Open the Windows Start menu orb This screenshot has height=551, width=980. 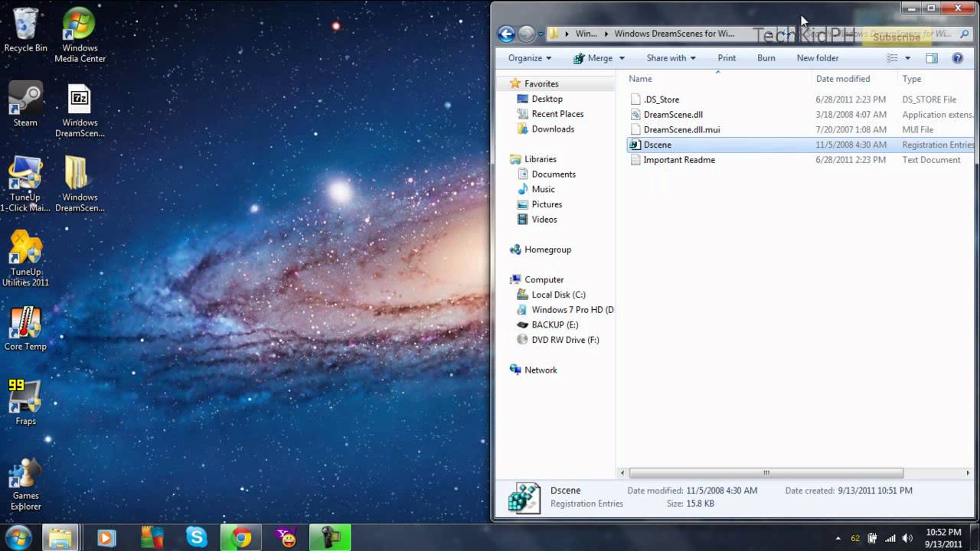point(18,537)
